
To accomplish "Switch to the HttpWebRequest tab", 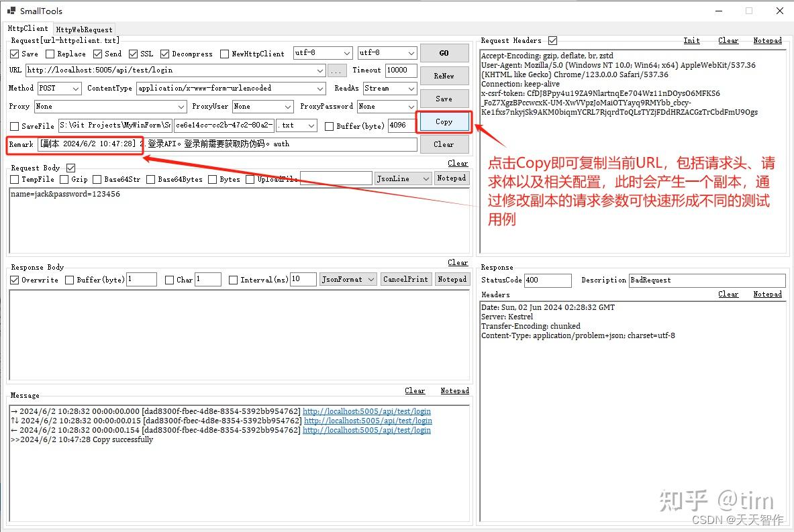I will click(84, 29).
